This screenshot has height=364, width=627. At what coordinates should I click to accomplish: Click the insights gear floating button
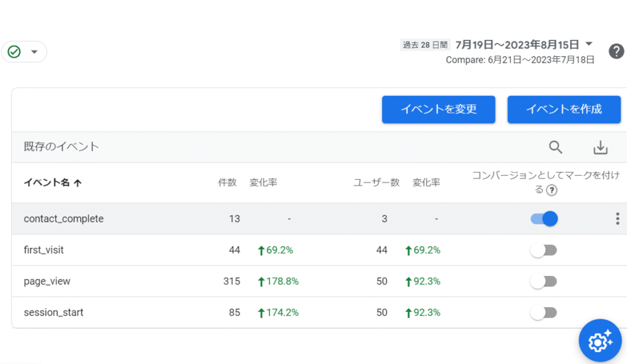[x=600, y=341]
